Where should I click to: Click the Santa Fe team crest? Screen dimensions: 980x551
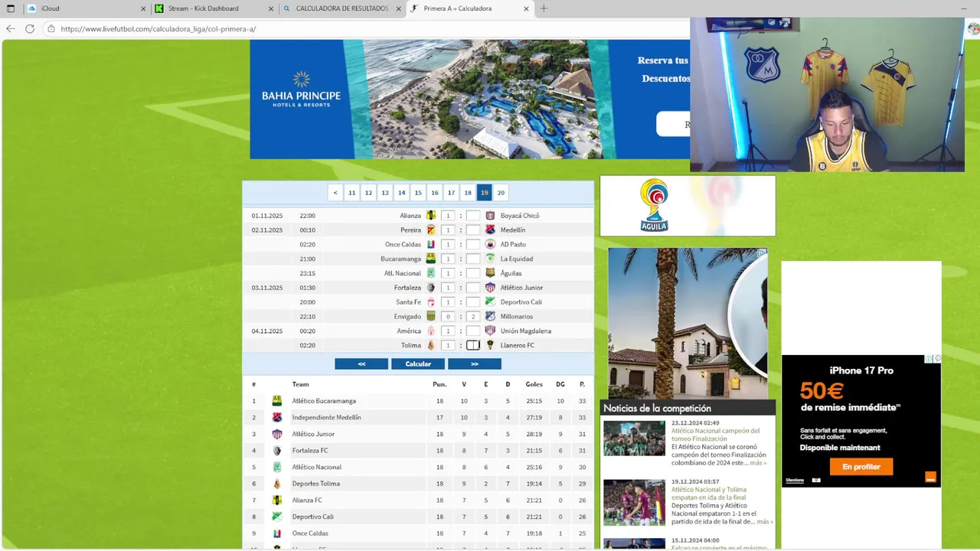[x=430, y=302]
